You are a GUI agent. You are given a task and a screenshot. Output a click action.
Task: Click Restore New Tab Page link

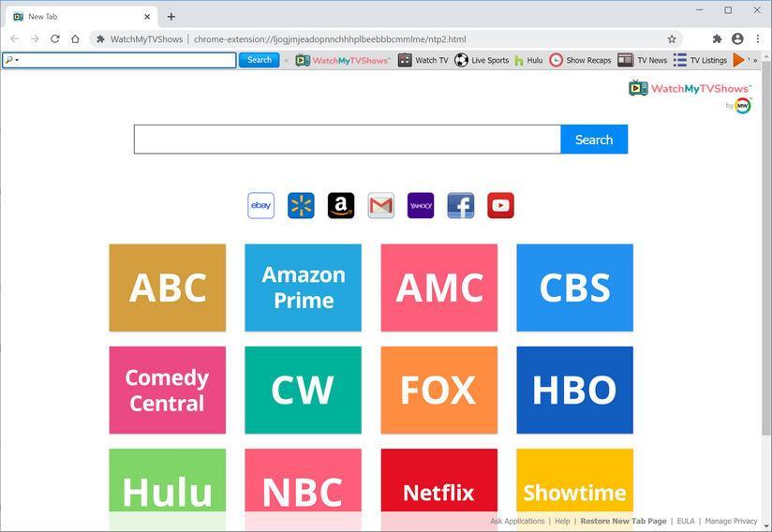(623, 521)
